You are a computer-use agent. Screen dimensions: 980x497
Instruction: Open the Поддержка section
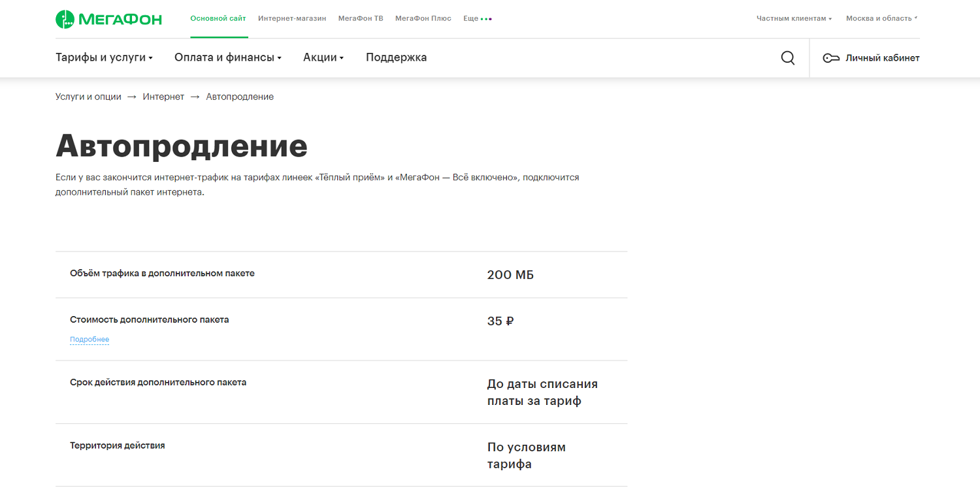(x=396, y=57)
